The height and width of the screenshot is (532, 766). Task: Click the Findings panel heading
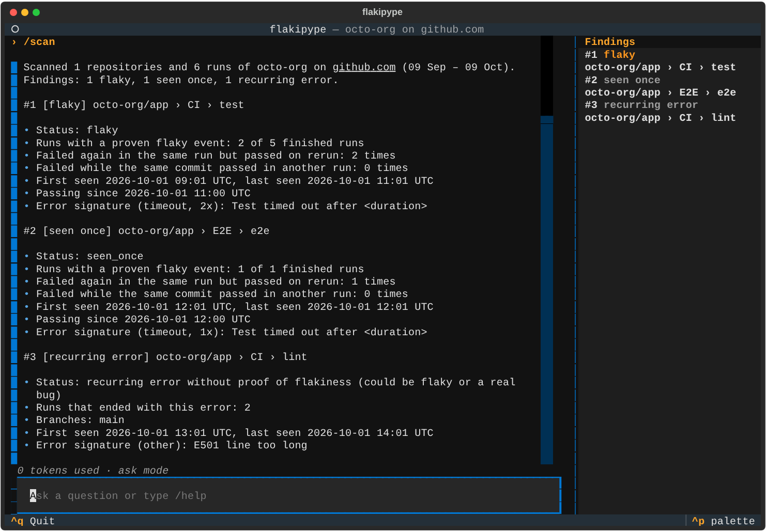[x=610, y=42]
